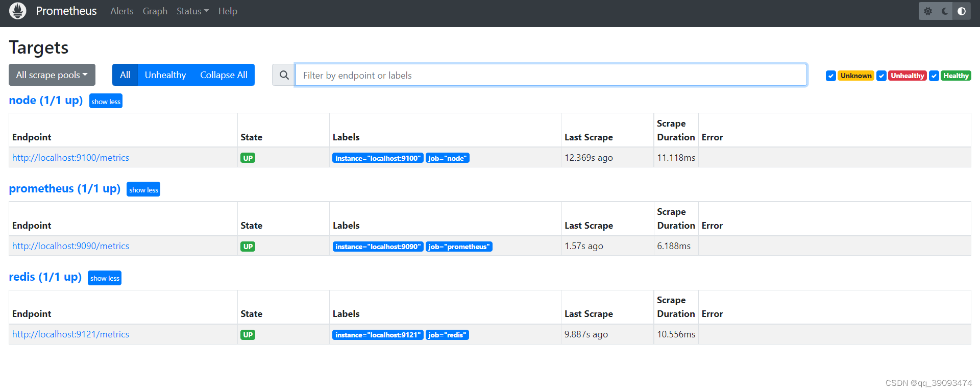Click the search magnifier icon
The image size is (980, 392).
click(x=284, y=75)
